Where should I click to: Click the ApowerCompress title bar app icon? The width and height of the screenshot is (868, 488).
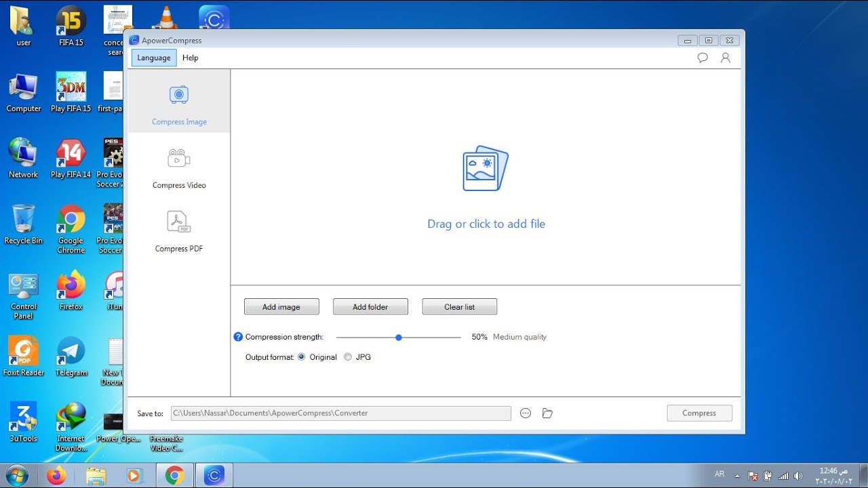[x=134, y=41]
